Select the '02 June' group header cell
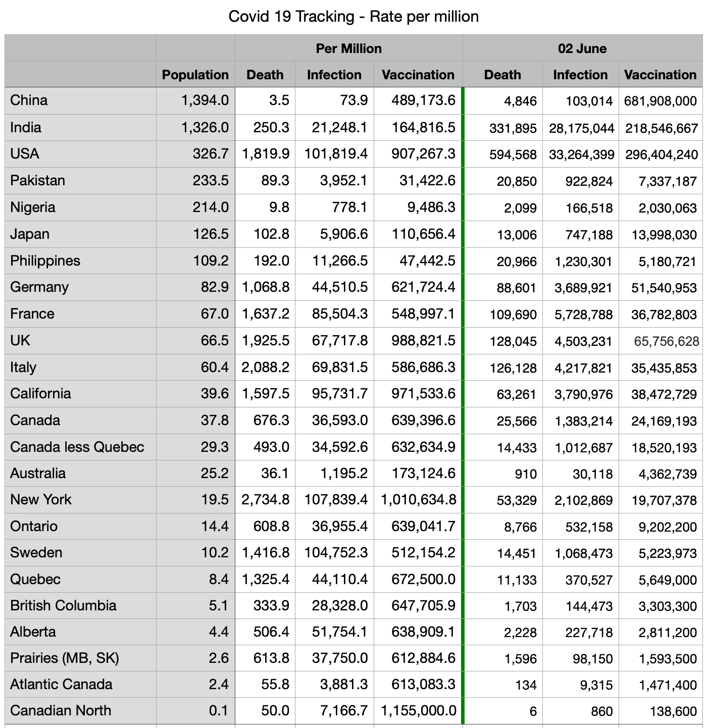This screenshot has width=710, height=728. (582, 48)
